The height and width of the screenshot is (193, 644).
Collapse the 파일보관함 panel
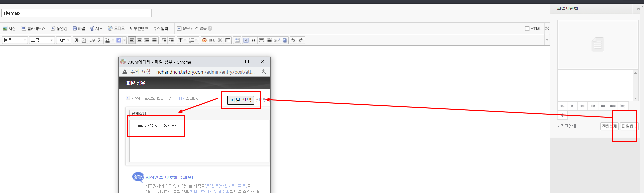pyautogui.click(x=638, y=9)
